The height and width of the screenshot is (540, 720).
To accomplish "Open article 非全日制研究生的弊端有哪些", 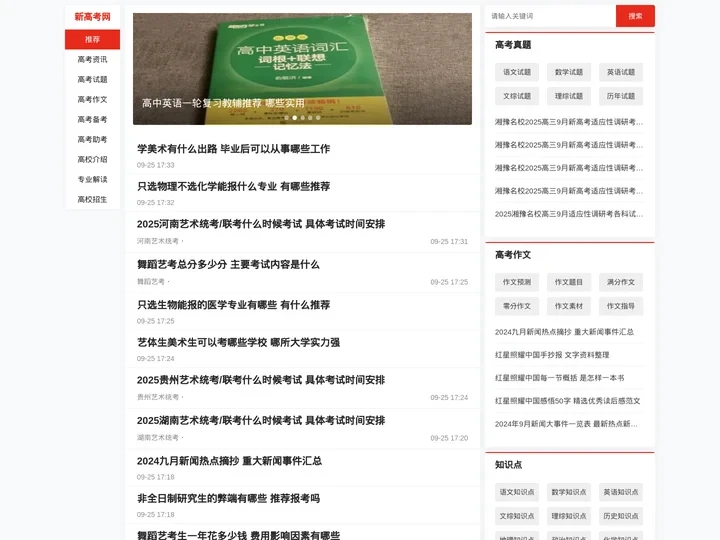I will coord(228,499).
